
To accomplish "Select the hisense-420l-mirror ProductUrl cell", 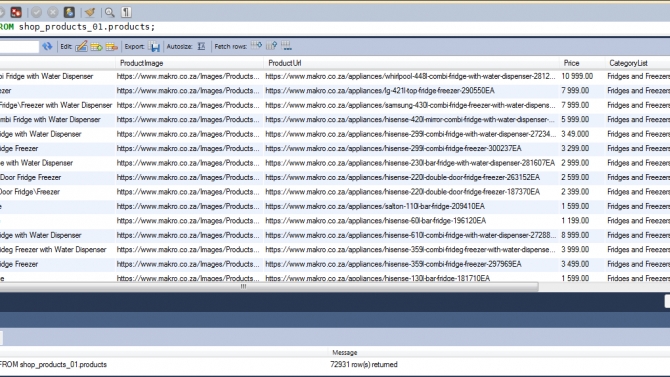I will (x=411, y=120).
